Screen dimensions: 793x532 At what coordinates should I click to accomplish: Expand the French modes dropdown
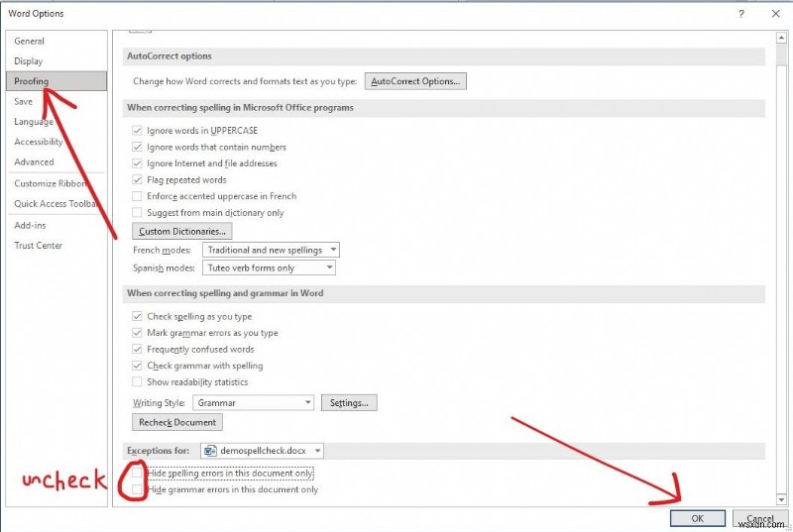click(271, 250)
